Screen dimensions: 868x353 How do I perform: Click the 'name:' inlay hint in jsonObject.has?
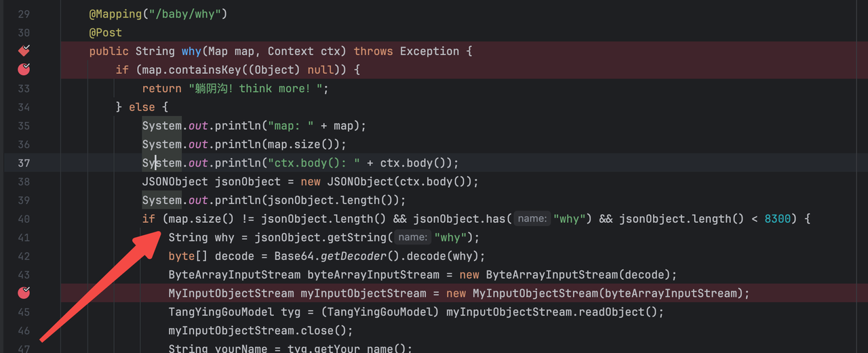(532, 219)
